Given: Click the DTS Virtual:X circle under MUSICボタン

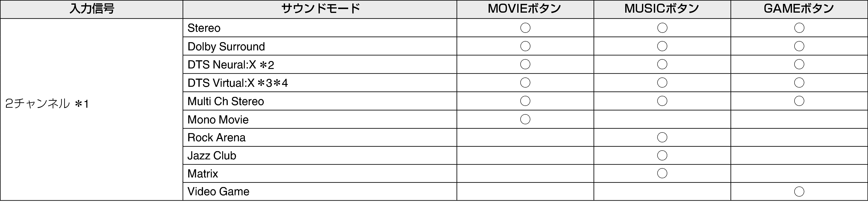Looking at the screenshot, I should (x=662, y=82).
